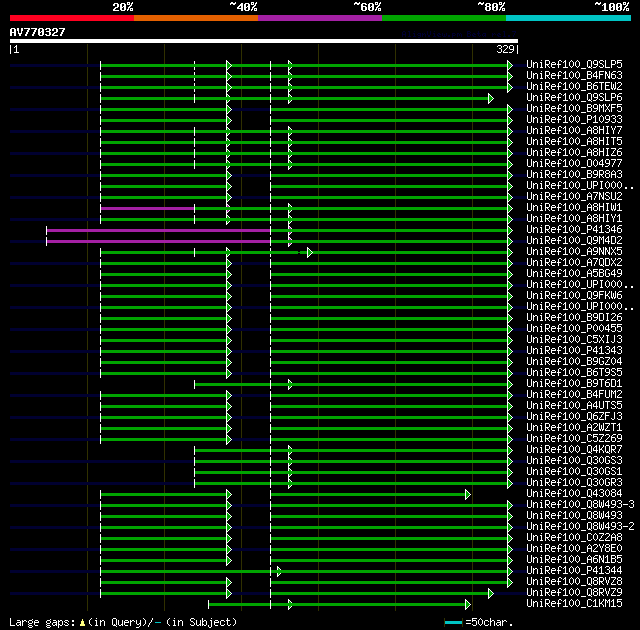This screenshot has height=630, width=640.
Task: Click the purple alignment segment in A8HIW1 row
Action: point(147,209)
